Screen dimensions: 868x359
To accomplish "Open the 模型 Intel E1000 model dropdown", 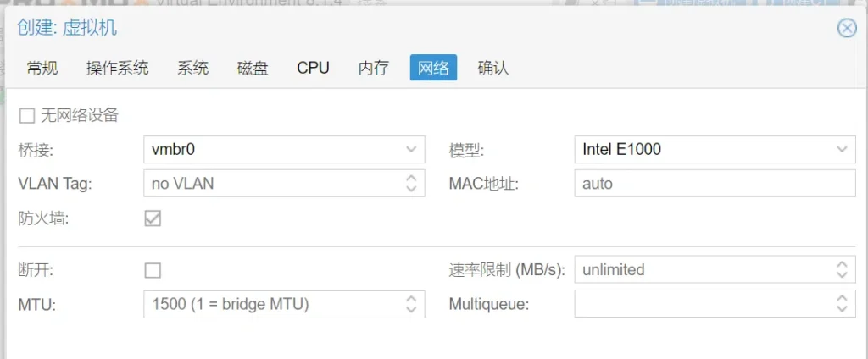I will tap(841, 149).
